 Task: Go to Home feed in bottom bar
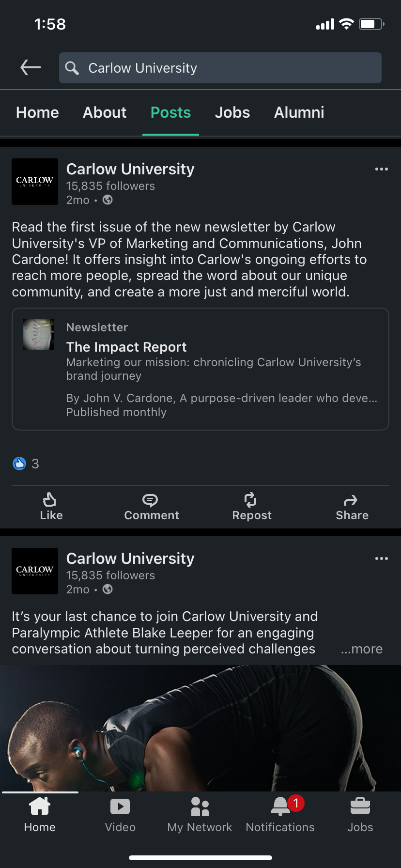click(40, 816)
